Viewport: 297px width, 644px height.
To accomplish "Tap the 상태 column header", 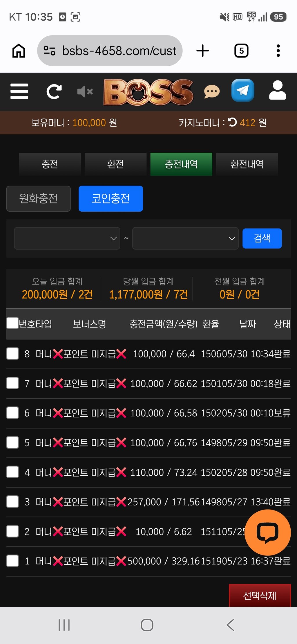I will tap(282, 324).
